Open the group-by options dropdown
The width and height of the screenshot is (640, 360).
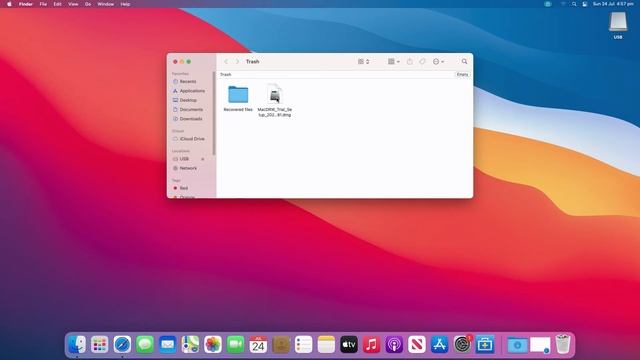[393, 62]
